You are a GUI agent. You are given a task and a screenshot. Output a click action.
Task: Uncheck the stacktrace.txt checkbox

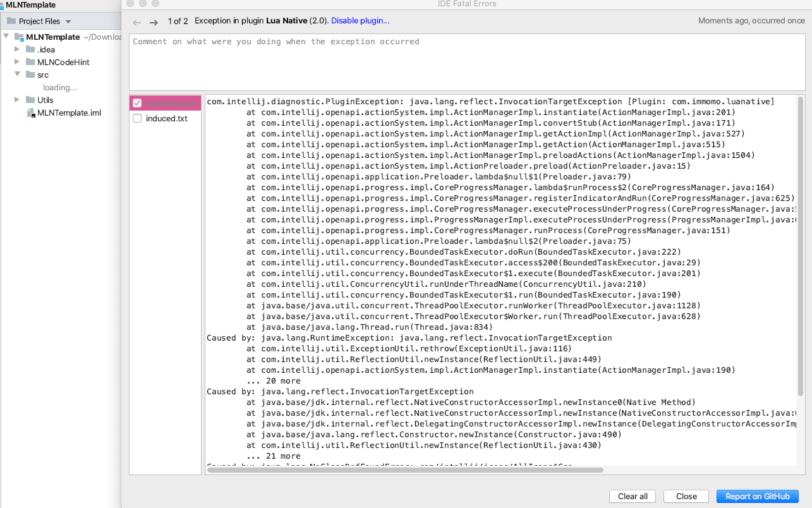point(137,102)
